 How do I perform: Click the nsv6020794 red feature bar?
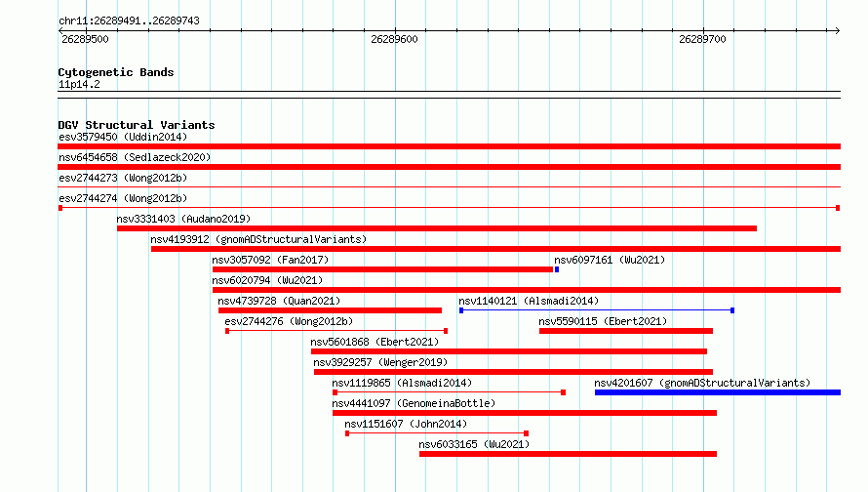click(x=527, y=290)
